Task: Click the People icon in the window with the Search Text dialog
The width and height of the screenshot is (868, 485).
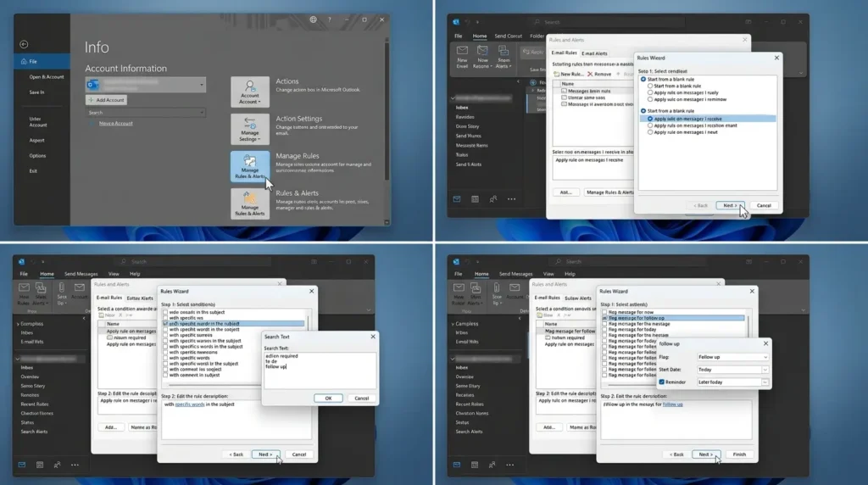Action: click(58, 465)
